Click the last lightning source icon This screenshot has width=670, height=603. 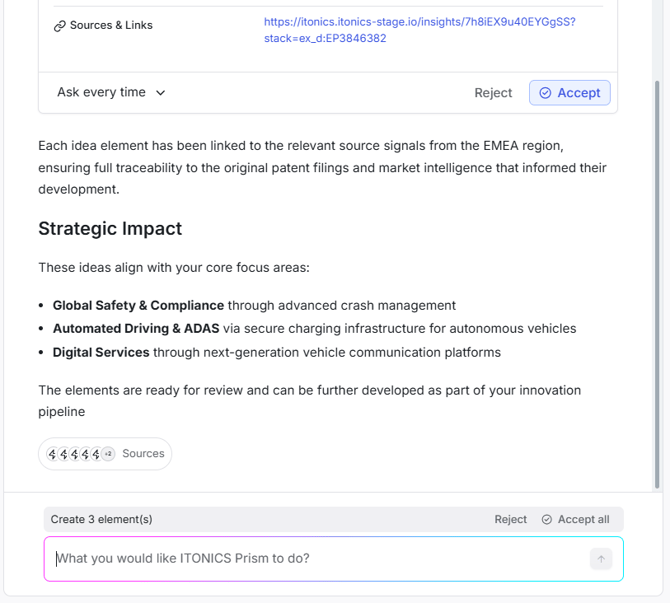pos(96,454)
